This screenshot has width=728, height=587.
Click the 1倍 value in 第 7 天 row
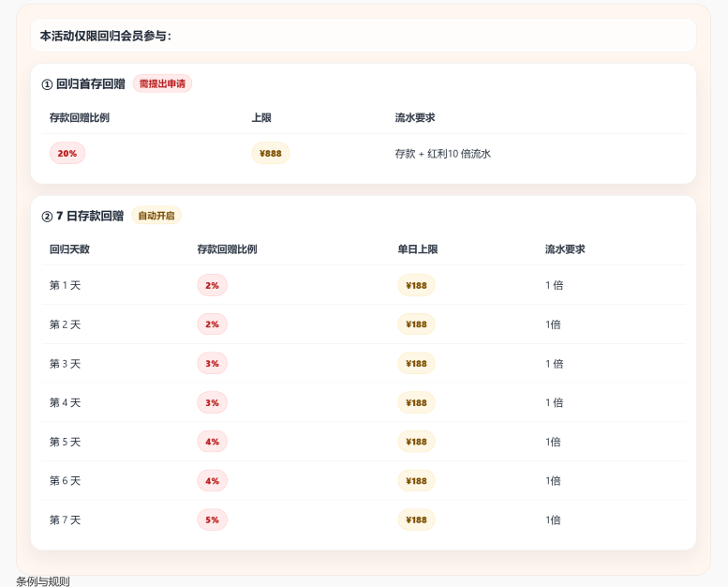(553, 519)
